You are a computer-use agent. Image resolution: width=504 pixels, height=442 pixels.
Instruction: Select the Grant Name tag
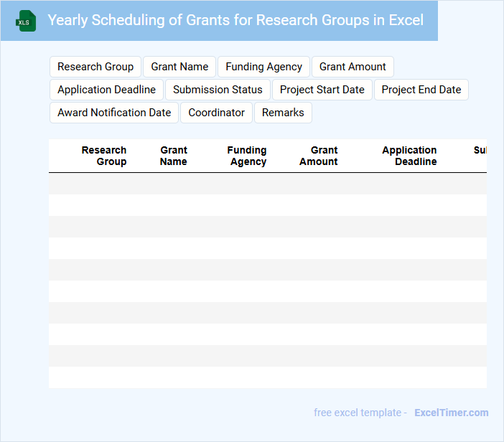tap(179, 67)
